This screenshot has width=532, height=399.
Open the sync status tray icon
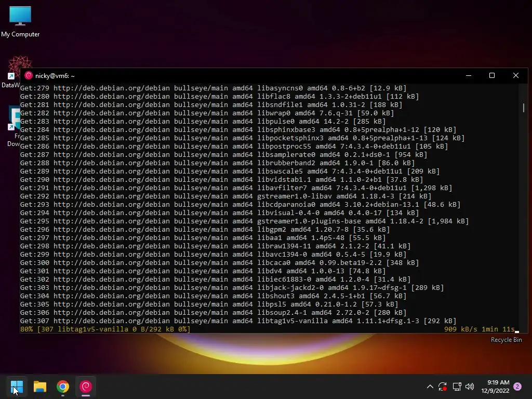coord(443,387)
